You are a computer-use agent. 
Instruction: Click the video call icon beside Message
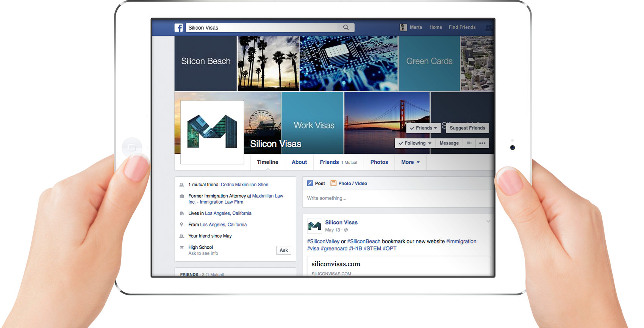click(469, 143)
